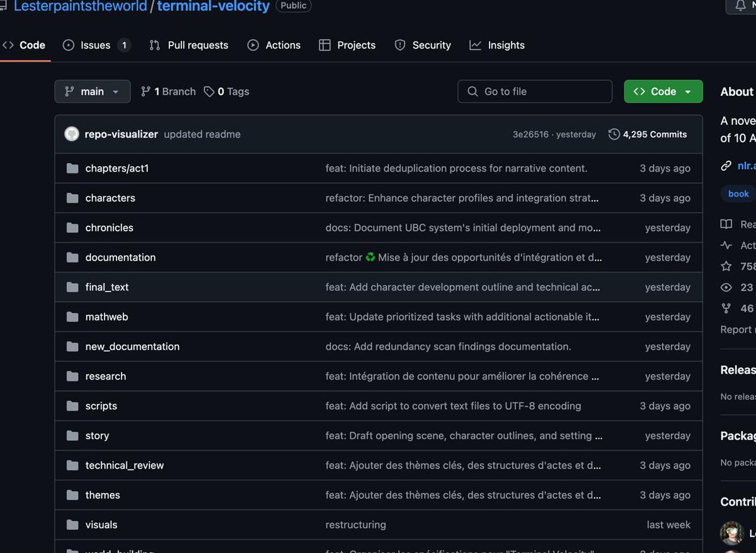Image resolution: width=756 pixels, height=553 pixels.
Task: Click the Issues icon in the navigation
Action: point(69,45)
